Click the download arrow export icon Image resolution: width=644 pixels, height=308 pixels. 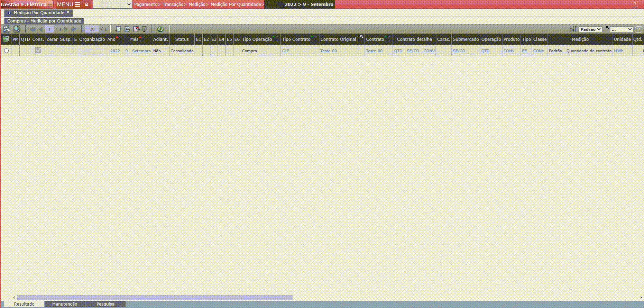(x=144, y=29)
